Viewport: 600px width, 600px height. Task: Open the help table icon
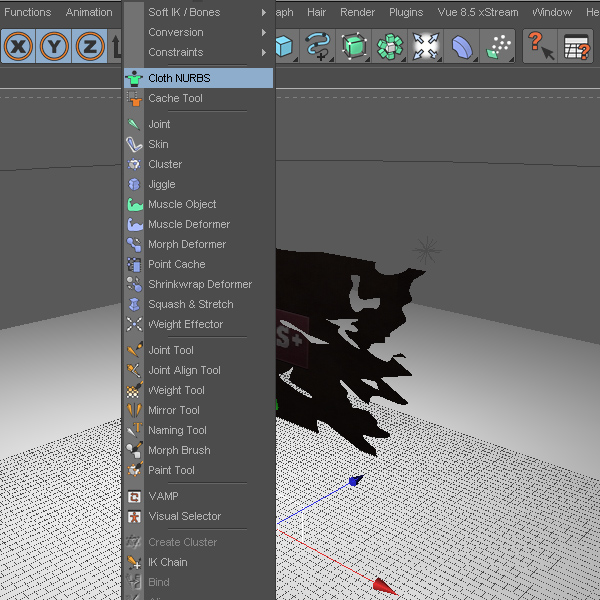(x=576, y=46)
